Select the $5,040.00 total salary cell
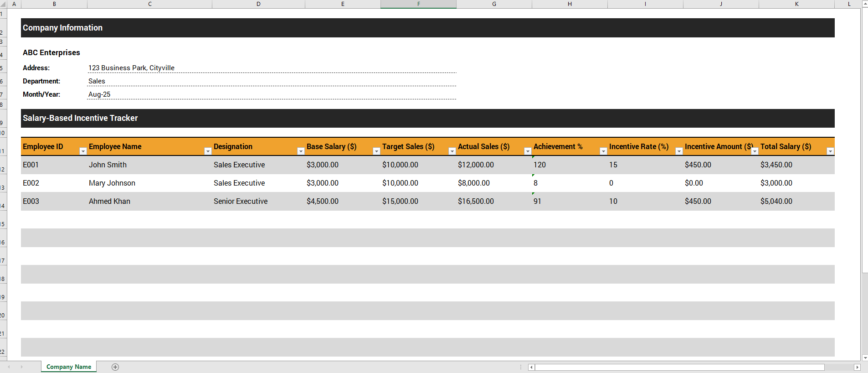 (796, 201)
